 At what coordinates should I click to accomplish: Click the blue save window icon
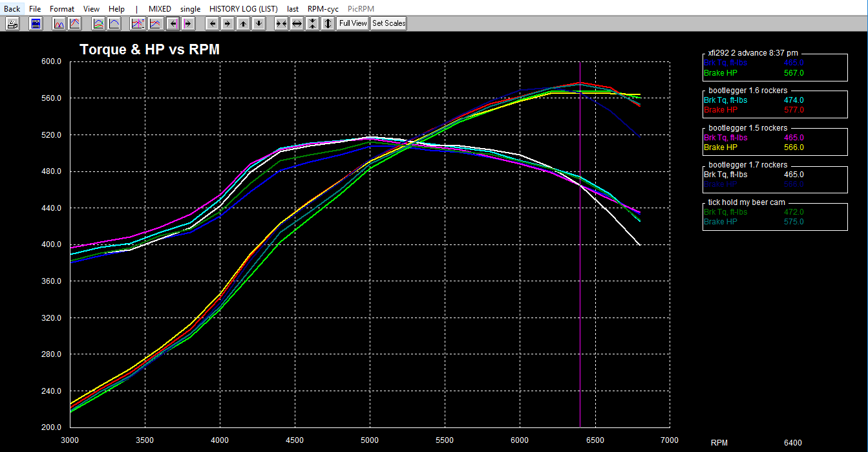click(x=36, y=23)
